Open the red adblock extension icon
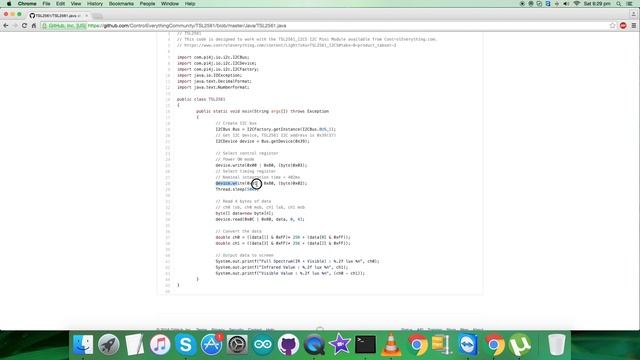 [x=623, y=26]
